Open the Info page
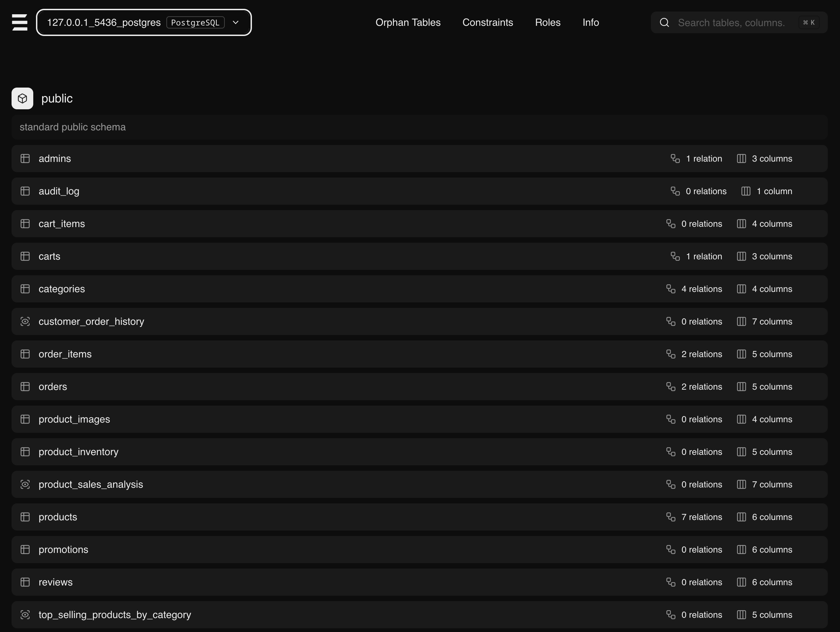The width and height of the screenshot is (840, 632). (x=590, y=22)
